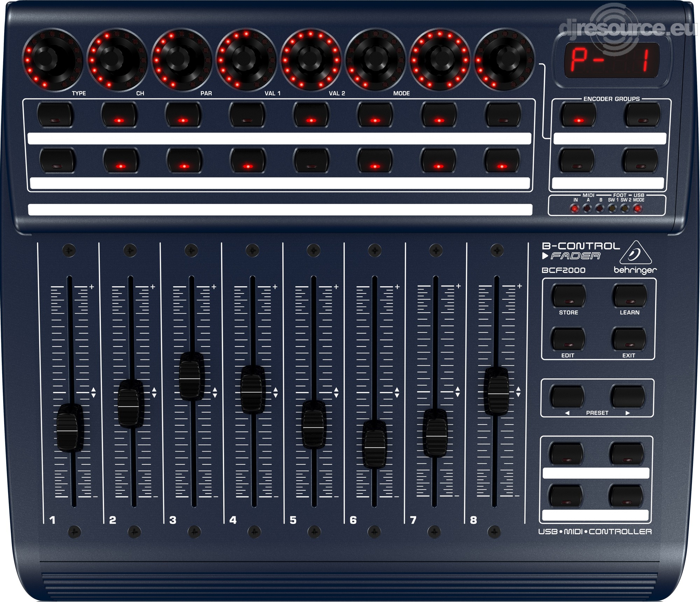Click the LEARN button
Screen dimensions: 700x602
pyautogui.click(x=629, y=296)
